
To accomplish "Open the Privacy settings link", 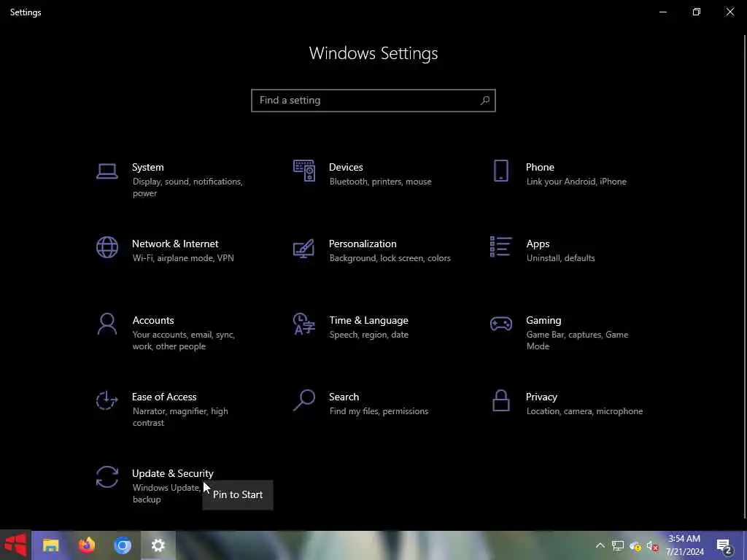I will click(x=541, y=397).
